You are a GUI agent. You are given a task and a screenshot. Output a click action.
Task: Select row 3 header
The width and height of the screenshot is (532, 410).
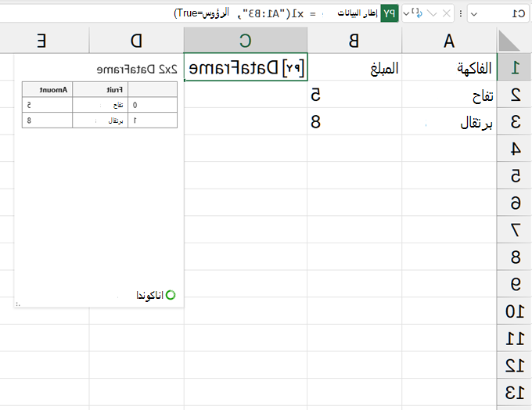point(514,121)
